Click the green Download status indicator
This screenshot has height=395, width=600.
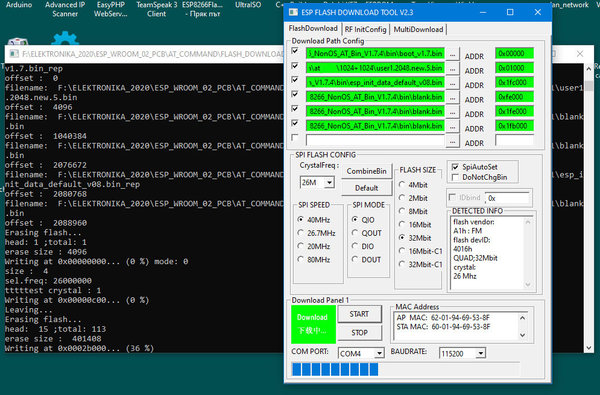coord(313,324)
